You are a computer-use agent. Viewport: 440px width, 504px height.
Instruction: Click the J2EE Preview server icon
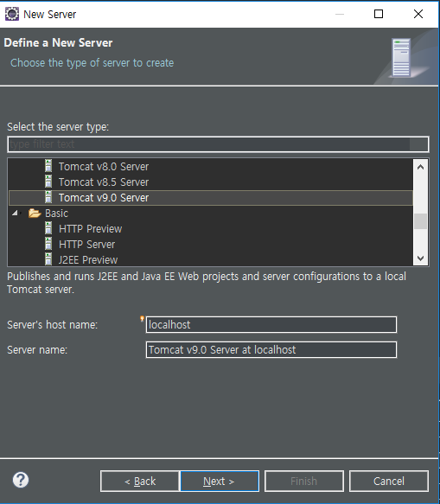point(48,259)
